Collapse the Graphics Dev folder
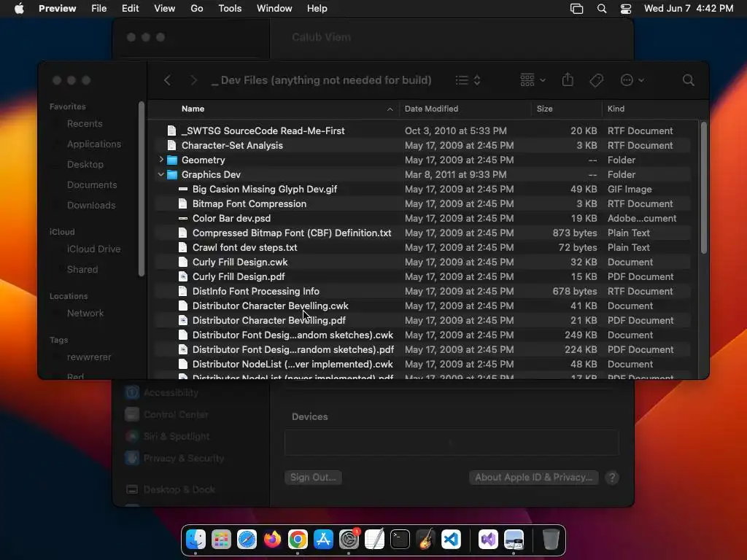 pyautogui.click(x=161, y=174)
